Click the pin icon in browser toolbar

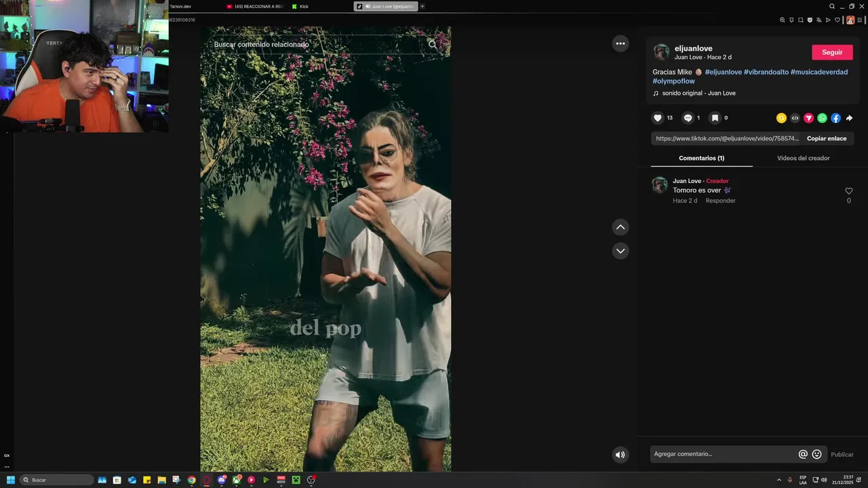(791, 20)
